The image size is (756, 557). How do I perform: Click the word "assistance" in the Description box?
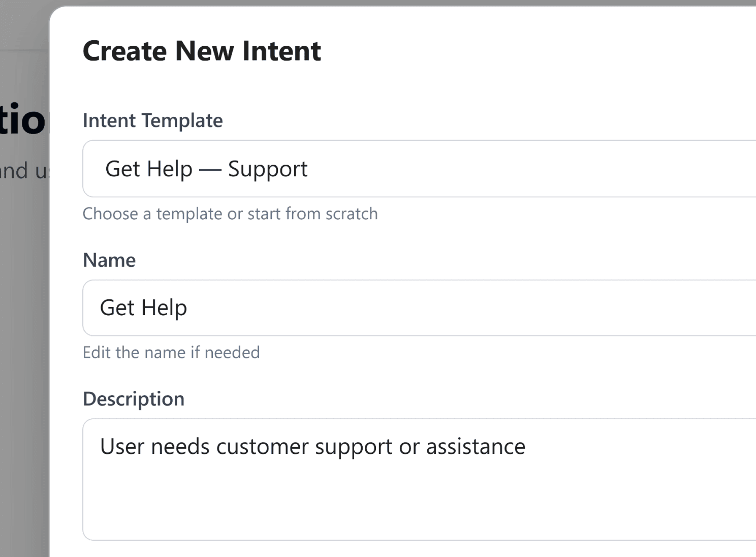coord(475,447)
